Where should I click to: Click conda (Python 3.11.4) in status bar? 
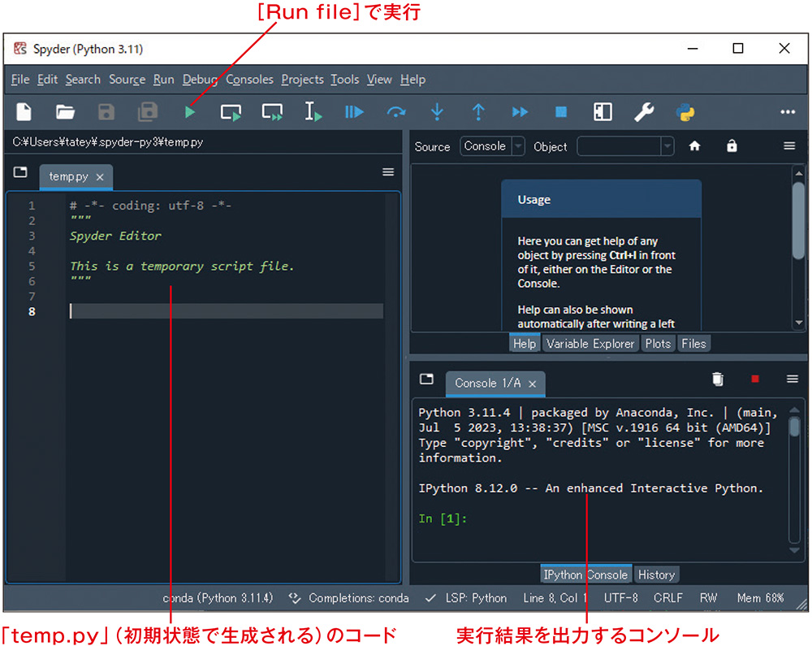(x=218, y=598)
